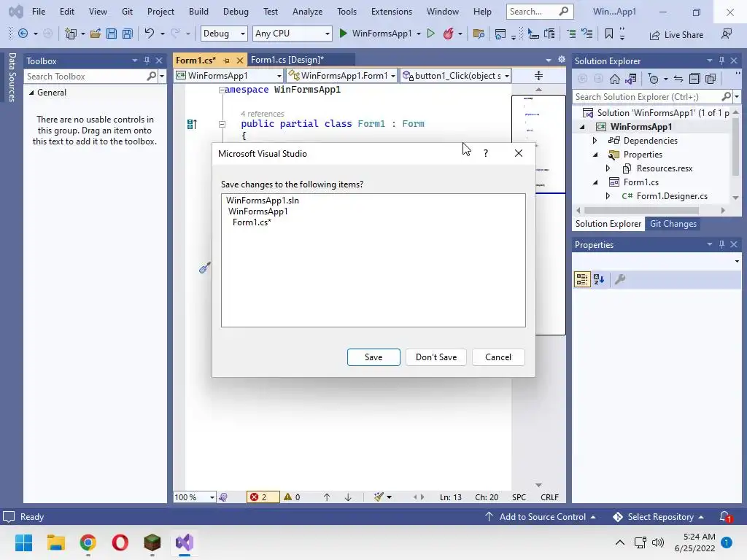747x560 pixels.
Task: Click Cancel in the save dialog
Action: (x=498, y=357)
